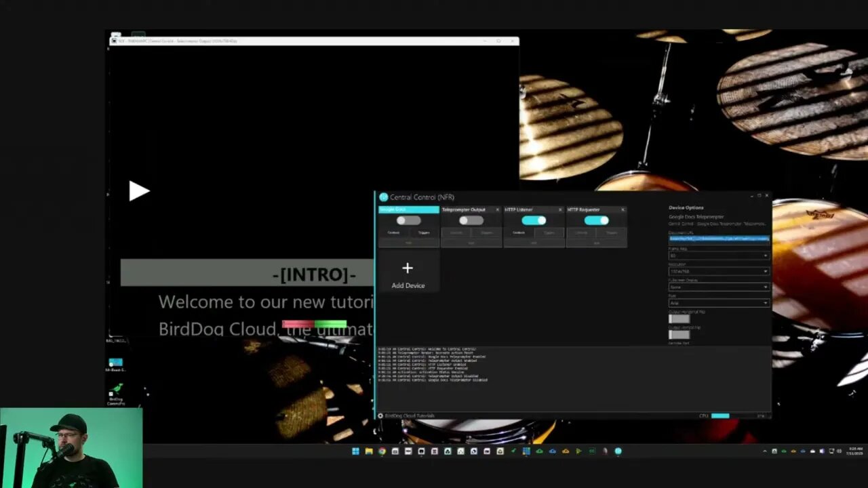Expand the system tray hidden icons chevron
The image size is (868, 488).
766,451
